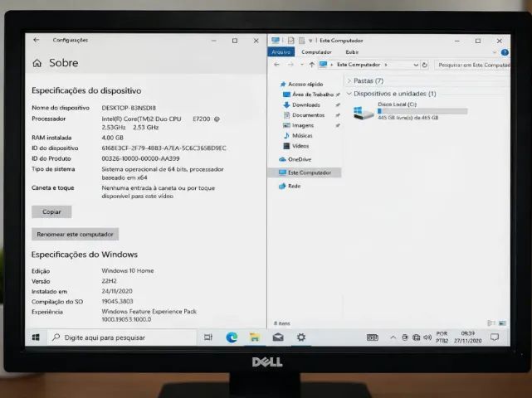Open the quick access toolbar customize dropdown

pos(310,41)
